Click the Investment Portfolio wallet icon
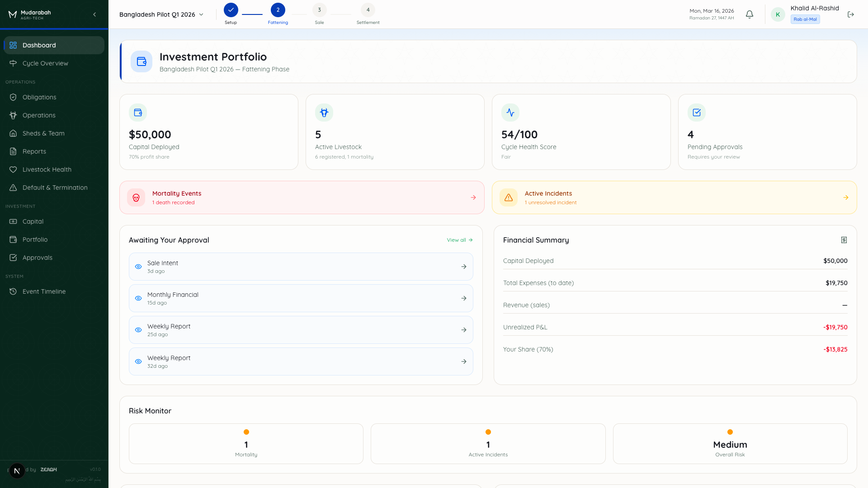 (142, 61)
